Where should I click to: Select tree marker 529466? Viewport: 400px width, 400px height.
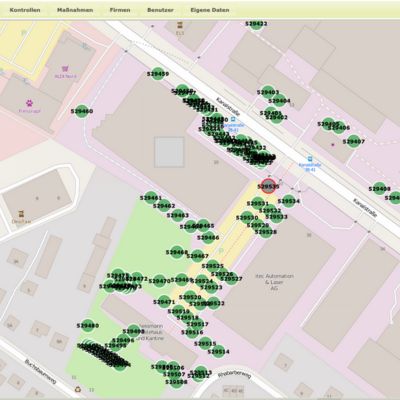pos(208,238)
